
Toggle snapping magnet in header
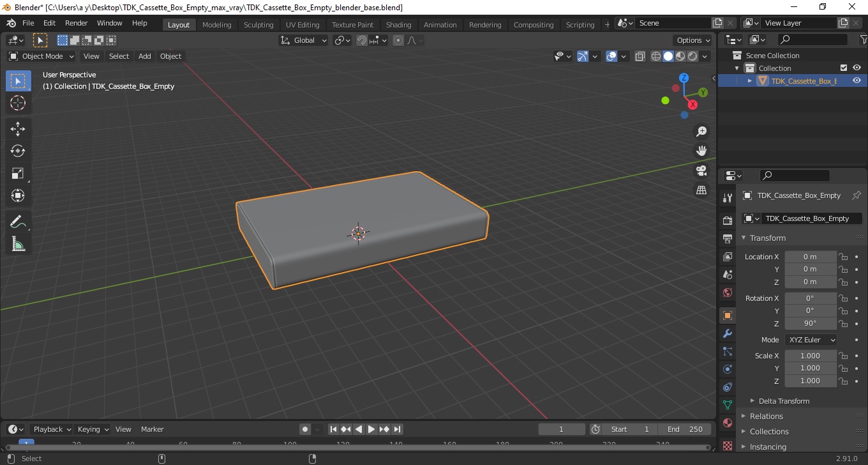pyautogui.click(x=362, y=40)
